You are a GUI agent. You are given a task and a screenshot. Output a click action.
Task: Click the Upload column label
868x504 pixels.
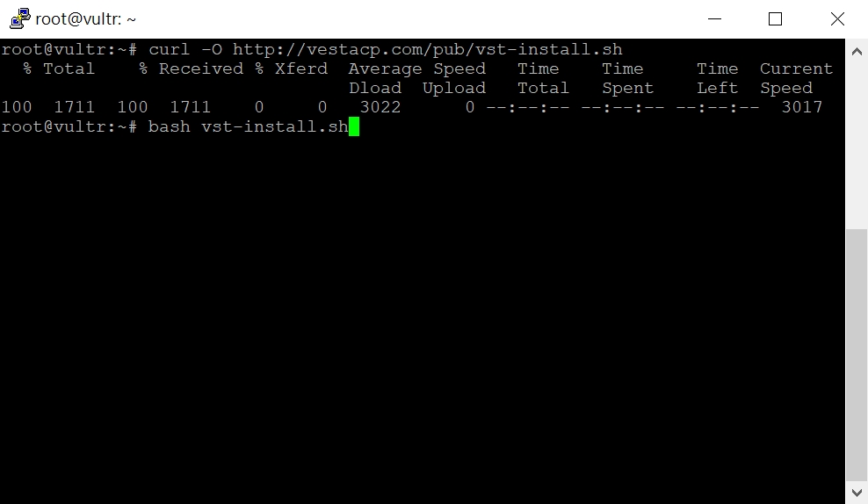(x=454, y=89)
